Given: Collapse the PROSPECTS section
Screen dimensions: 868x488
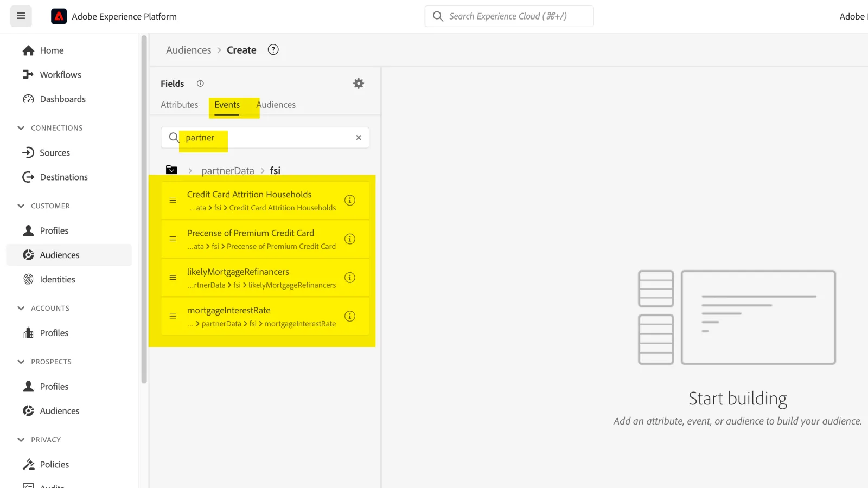Looking at the screenshot, I should pyautogui.click(x=21, y=362).
